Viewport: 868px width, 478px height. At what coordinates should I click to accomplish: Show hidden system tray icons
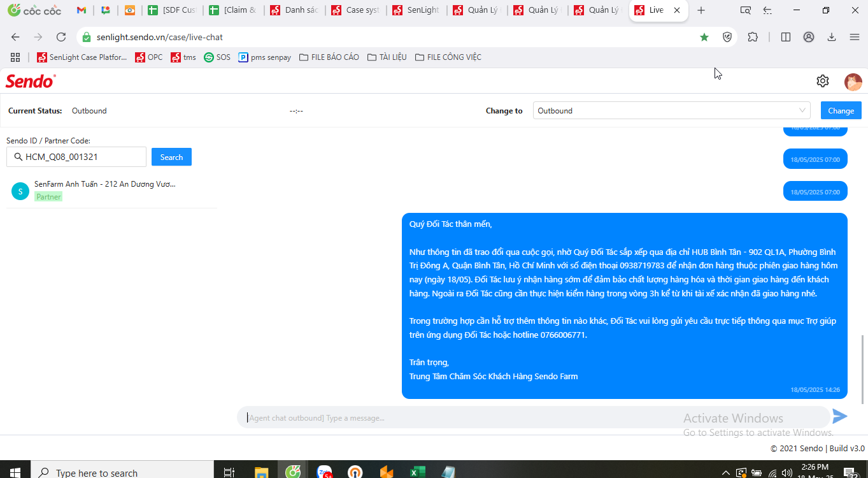tap(725, 473)
